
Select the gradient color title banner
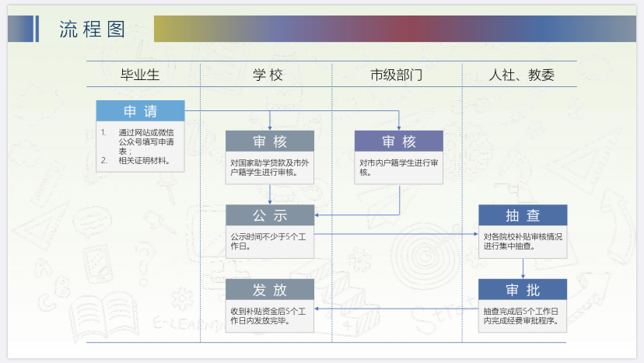[395, 29]
